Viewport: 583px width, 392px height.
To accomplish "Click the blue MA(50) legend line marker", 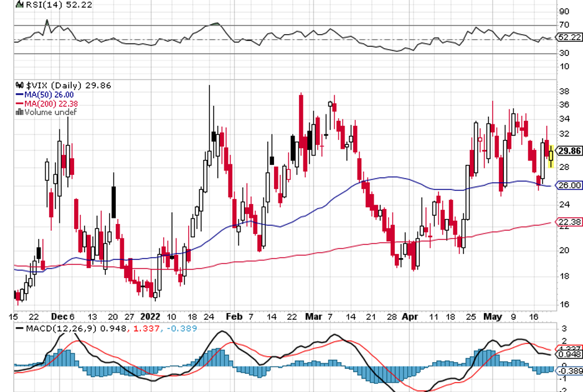I will (19, 95).
